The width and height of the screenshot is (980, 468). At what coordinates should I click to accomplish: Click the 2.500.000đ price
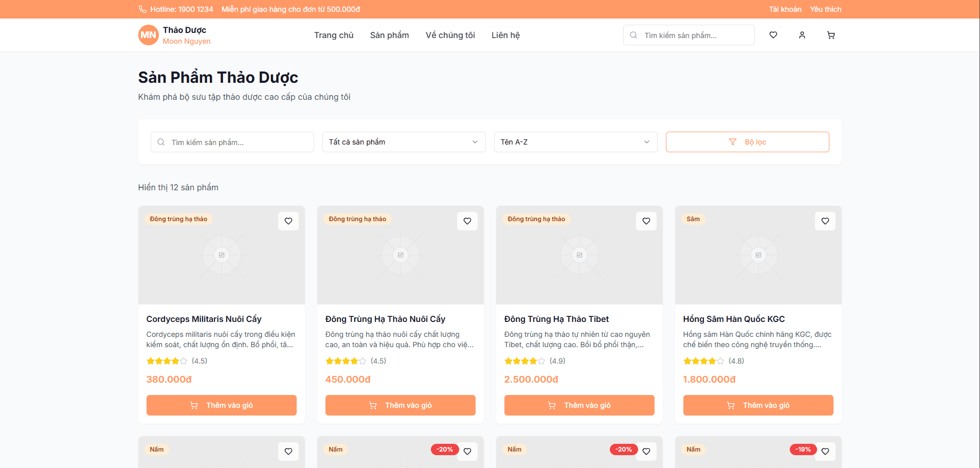(x=531, y=380)
